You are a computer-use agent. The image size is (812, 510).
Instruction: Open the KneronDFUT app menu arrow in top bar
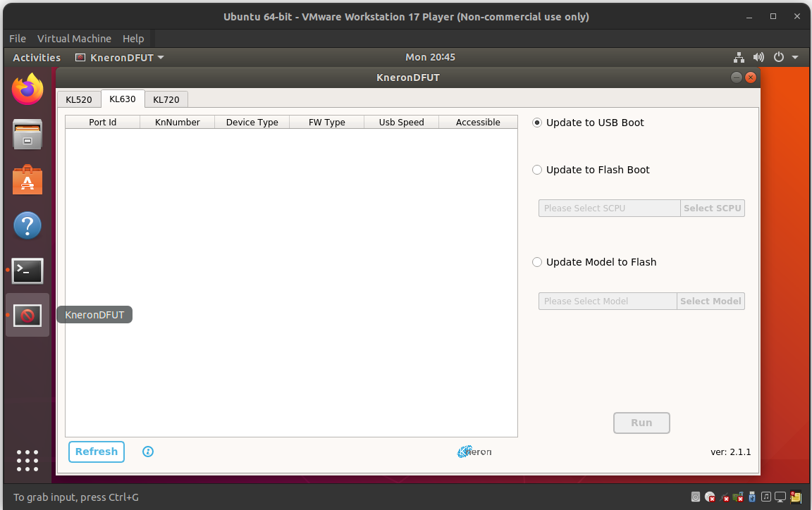(161, 58)
